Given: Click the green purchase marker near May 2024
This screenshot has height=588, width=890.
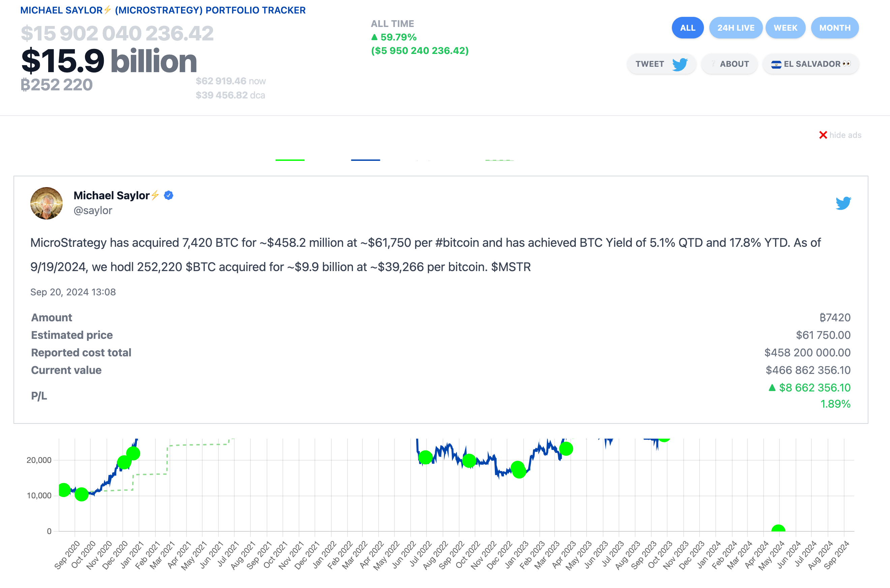Looking at the screenshot, I should click(x=778, y=528).
